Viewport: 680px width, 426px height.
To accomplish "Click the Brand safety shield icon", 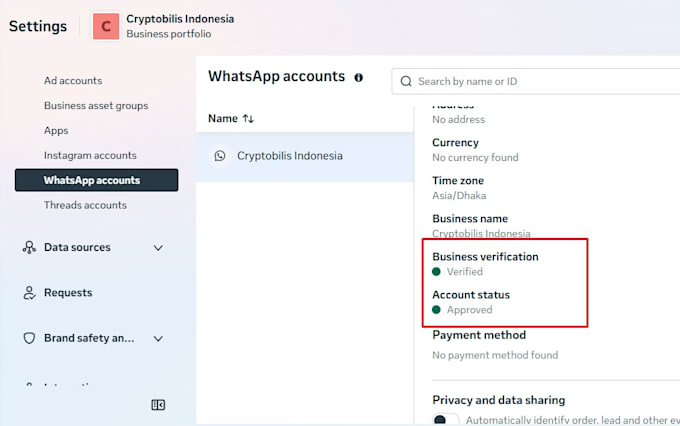I will [29, 338].
